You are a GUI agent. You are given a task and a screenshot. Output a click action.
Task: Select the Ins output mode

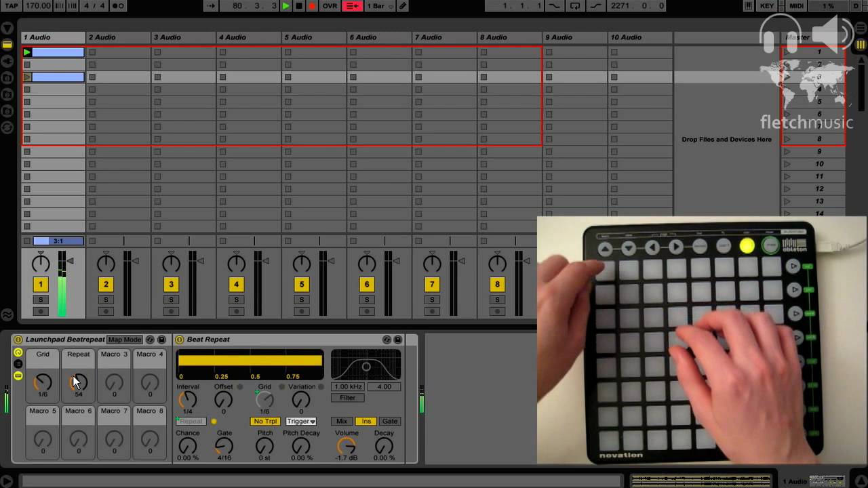point(366,422)
